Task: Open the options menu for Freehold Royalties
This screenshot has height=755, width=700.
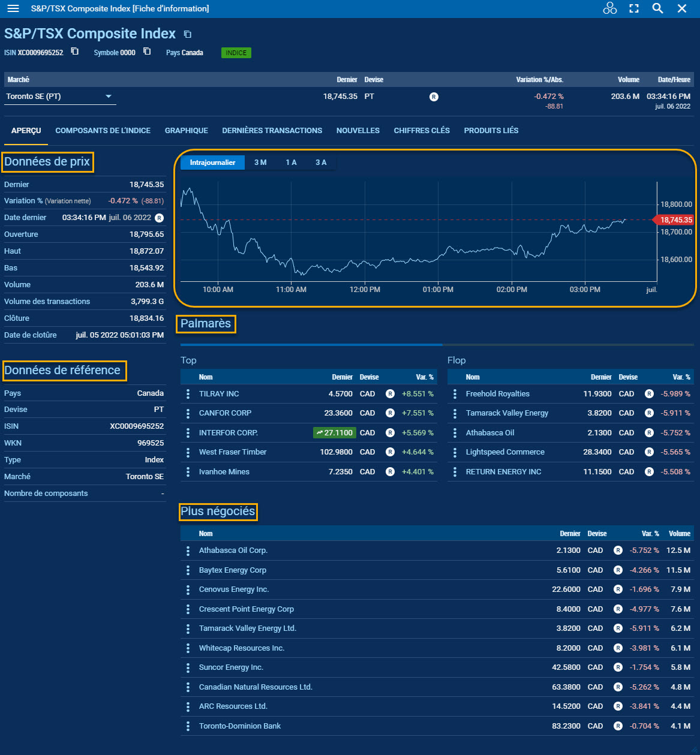Action: click(x=455, y=394)
